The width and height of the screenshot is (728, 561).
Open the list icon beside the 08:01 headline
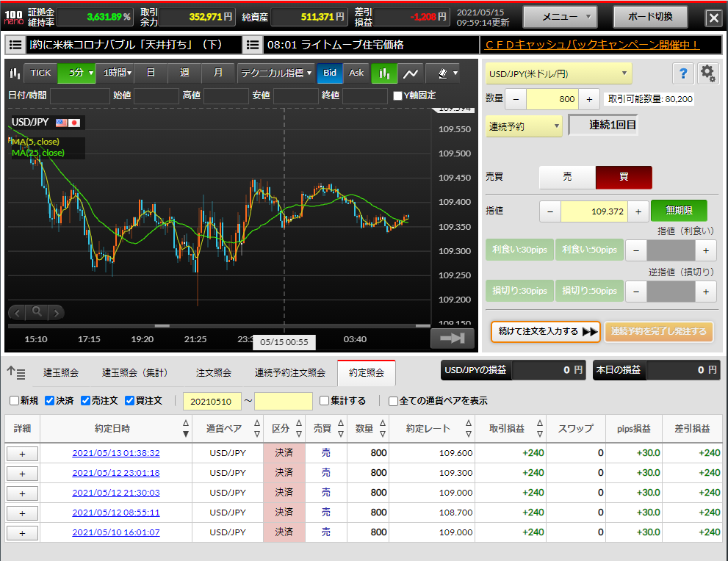click(253, 45)
